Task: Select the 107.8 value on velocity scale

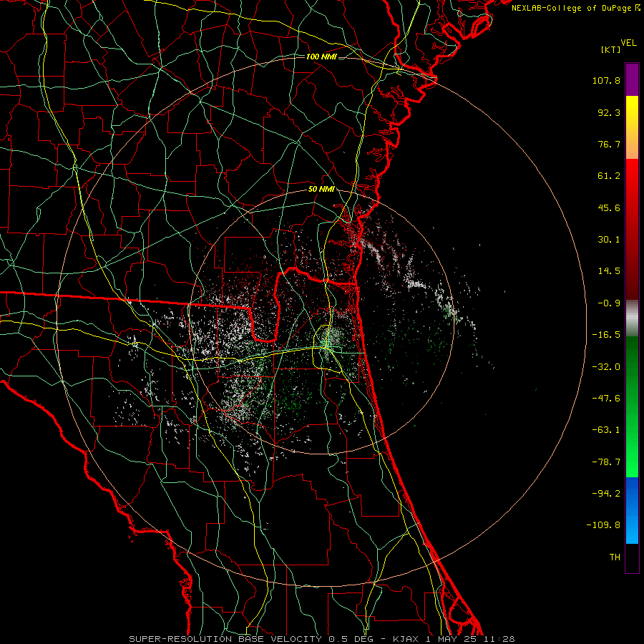Action: 606,80
